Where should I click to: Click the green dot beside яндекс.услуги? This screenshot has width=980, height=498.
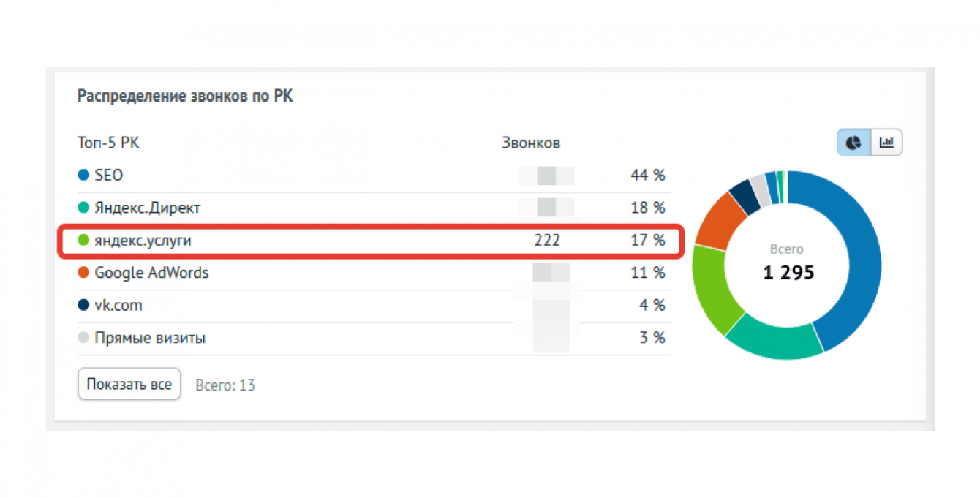click(83, 240)
